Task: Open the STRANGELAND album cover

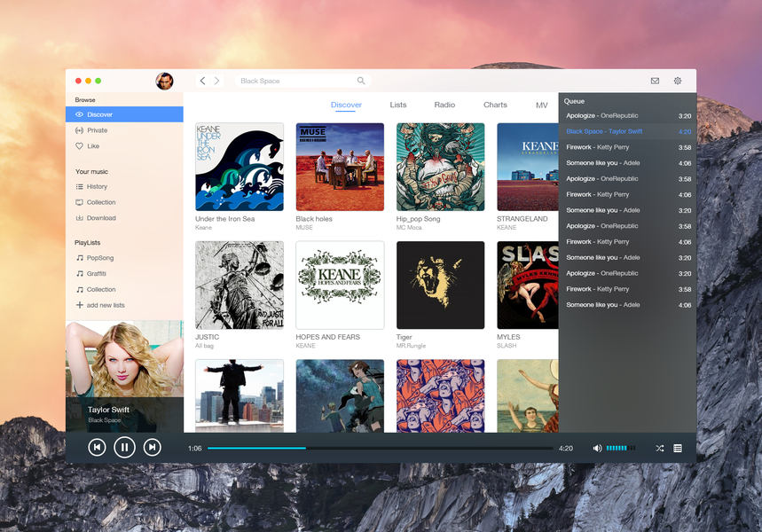Action: coord(528,167)
